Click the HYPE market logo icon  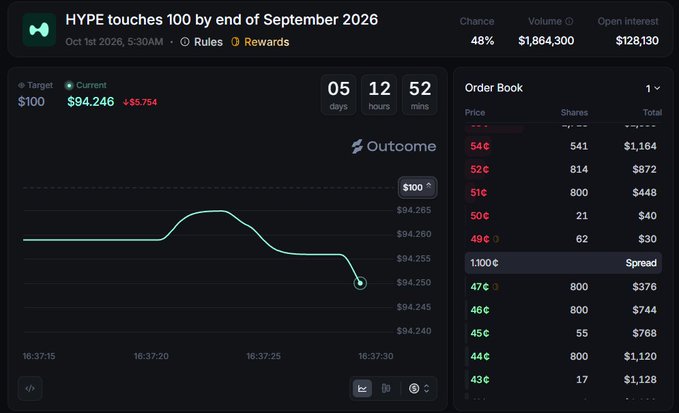pos(39,30)
